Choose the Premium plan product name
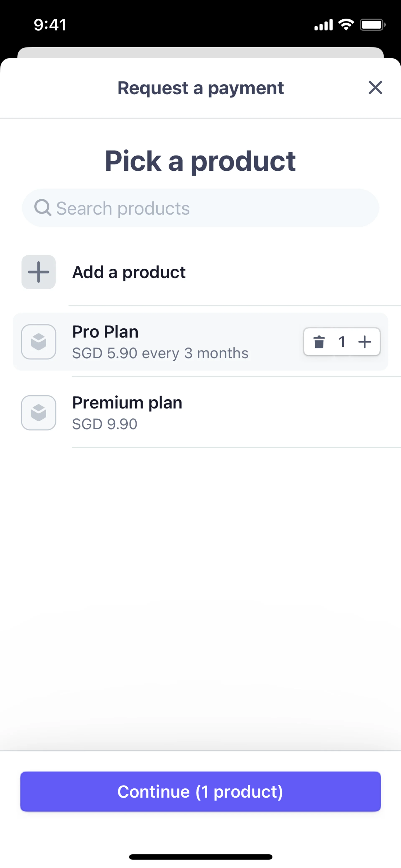Image resolution: width=401 pixels, height=868 pixels. tap(127, 403)
